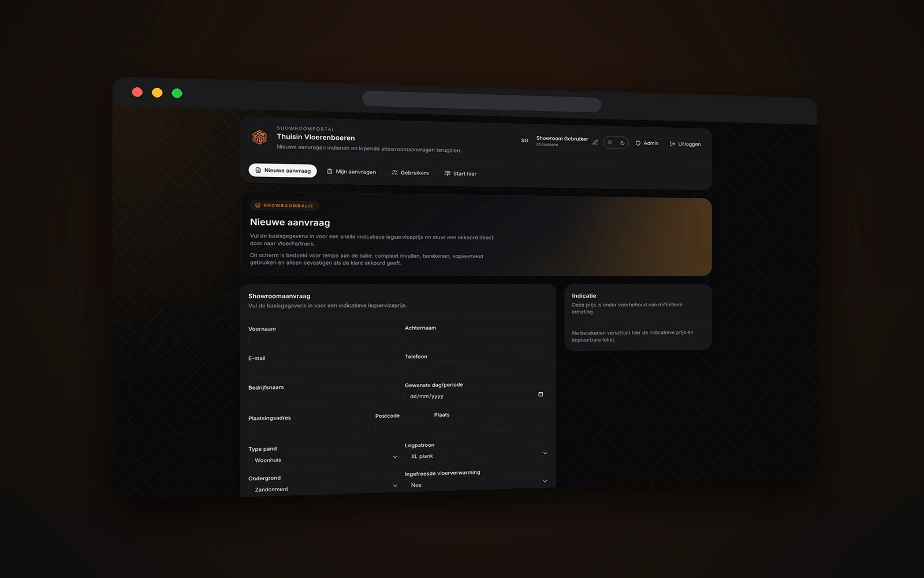Expand the Ingefreesde vloerverwarming dropdown
Image resolution: width=924 pixels, height=578 pixels.
tap(476, 483)
